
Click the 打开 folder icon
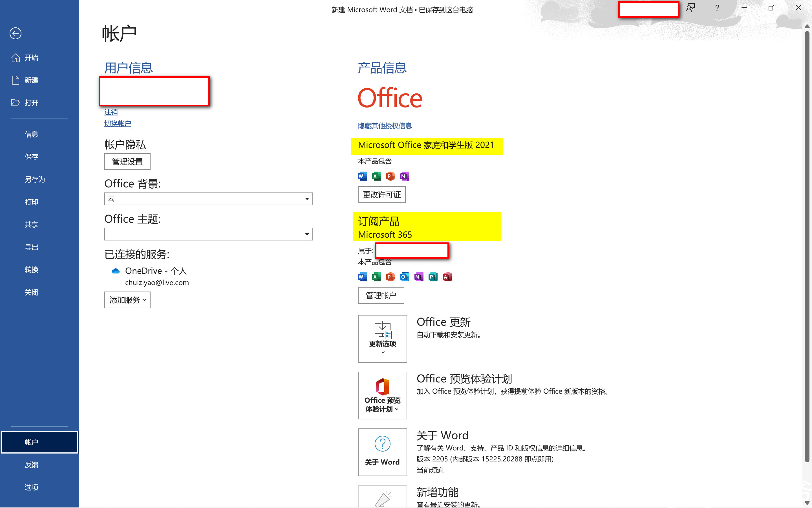coord(16,102)
